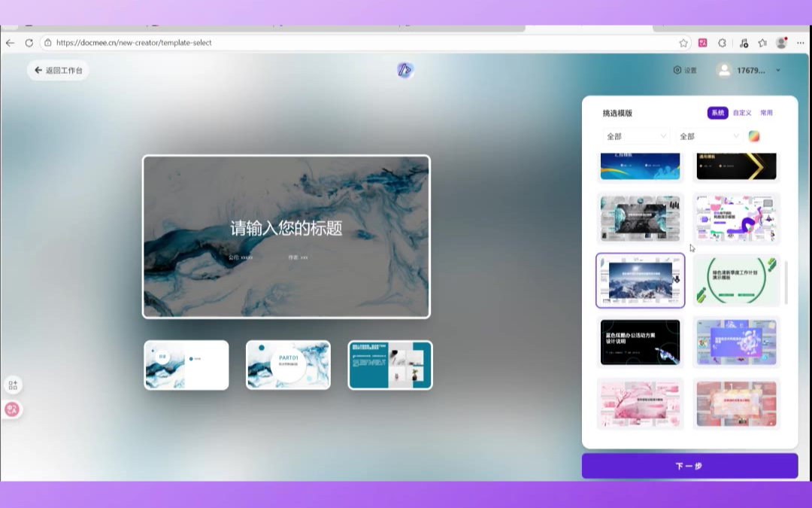Viewport: 812px width, 508px height.
Task: Switch to the 常用 templates tab
Action: coord(766,113)
